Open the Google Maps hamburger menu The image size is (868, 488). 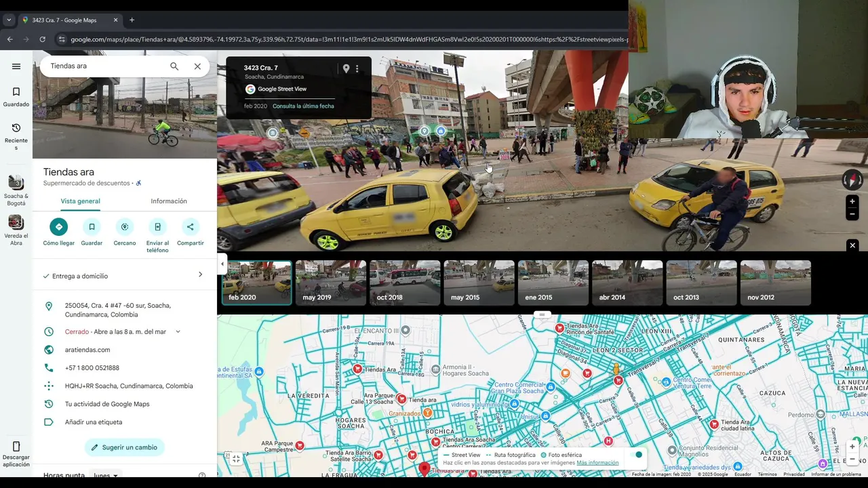[16, 66]
